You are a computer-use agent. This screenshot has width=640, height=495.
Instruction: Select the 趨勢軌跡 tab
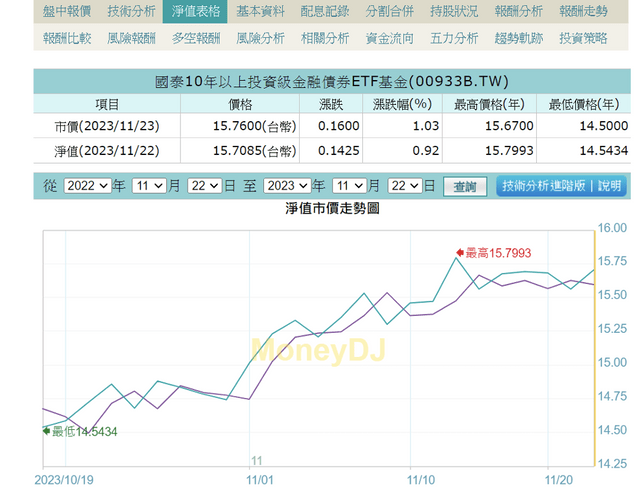point(519,38)
